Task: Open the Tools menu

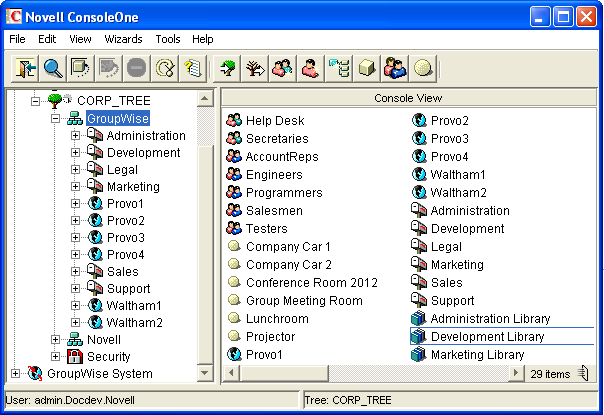Action: (168, 39)
